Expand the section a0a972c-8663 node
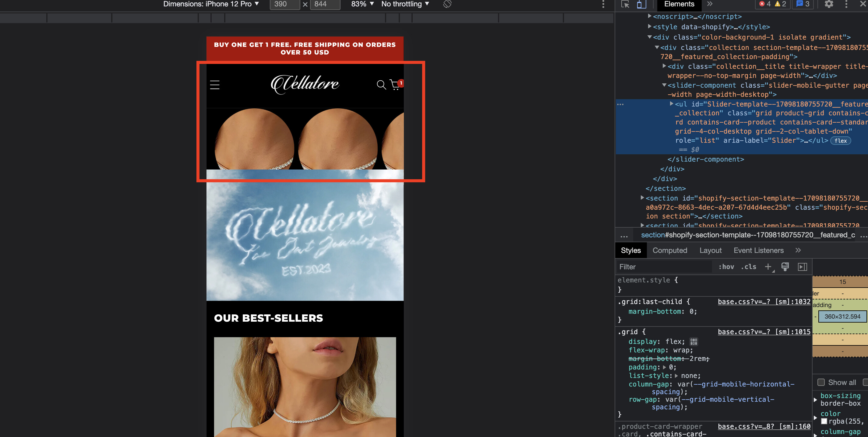The height and width of the screenshot is (437, 868). tap(642, 198)
